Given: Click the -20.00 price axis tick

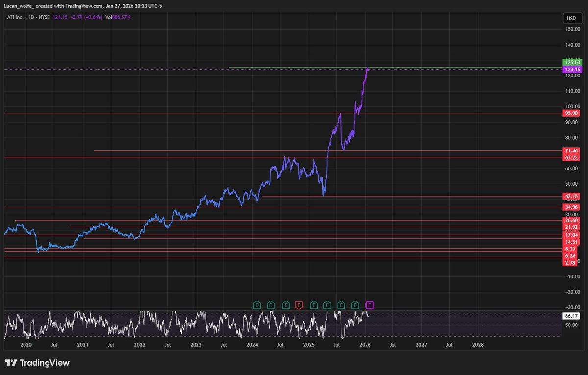Looking at the screenshot, I should tap(573, 292).
